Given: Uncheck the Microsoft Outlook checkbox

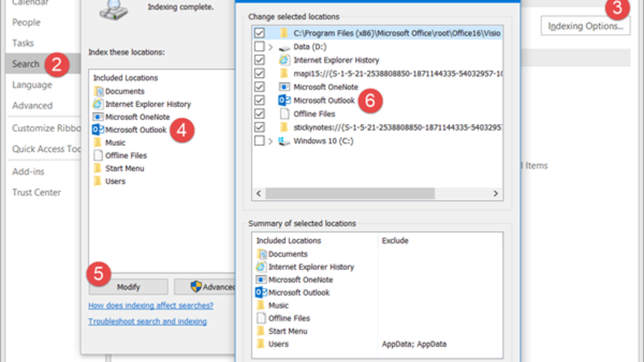Looking at the screenshot, I should pyautogui.click(x=259, y=100).
